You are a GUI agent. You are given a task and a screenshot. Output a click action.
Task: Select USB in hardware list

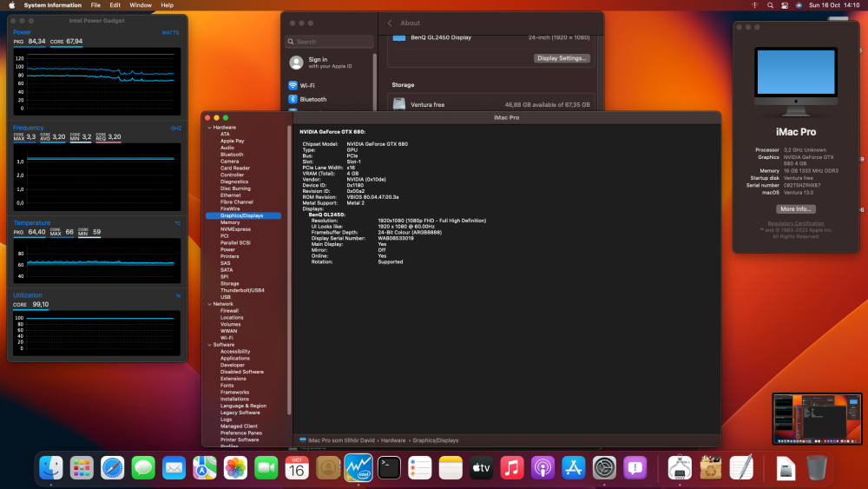pyautogui.click(x=226, y=297)
